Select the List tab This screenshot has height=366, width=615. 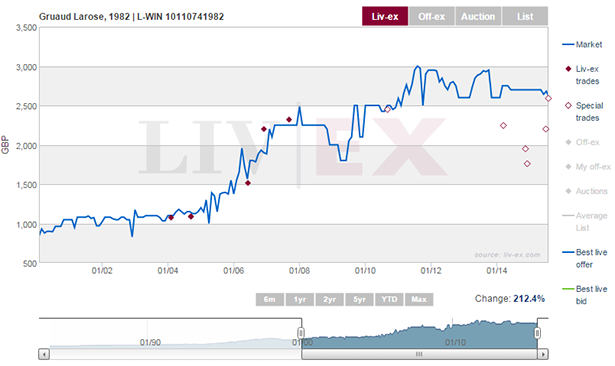(525, 16)
